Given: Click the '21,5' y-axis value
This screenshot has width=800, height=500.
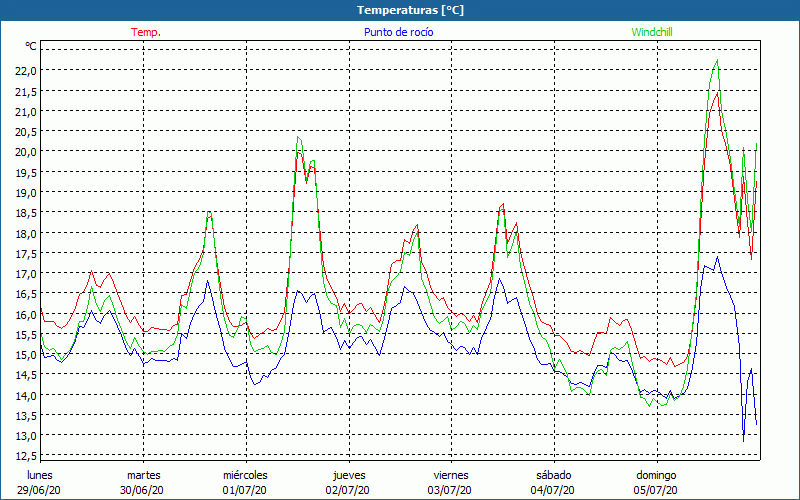Looking at the screenshot, I should click(x=26, y=91).
